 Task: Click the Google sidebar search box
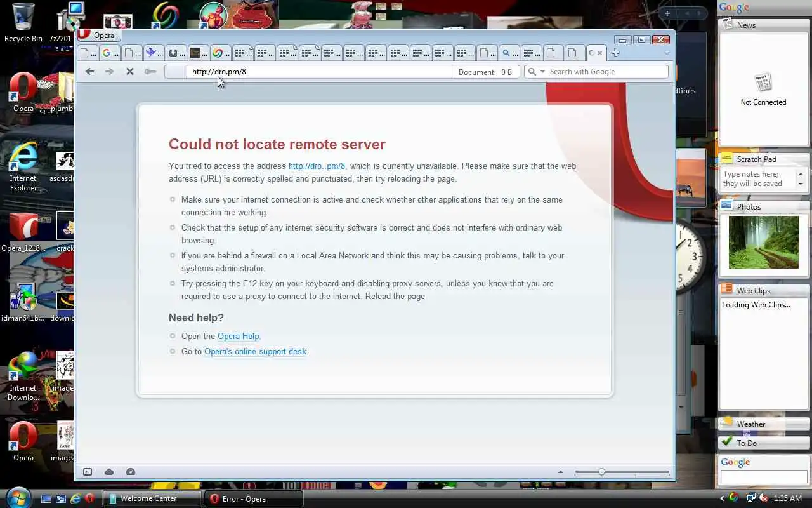764,477
